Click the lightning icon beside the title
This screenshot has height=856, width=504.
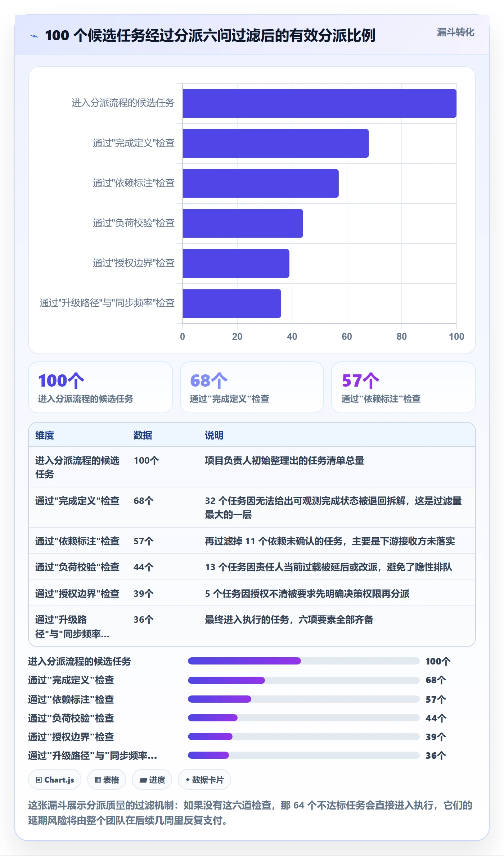point(34,36)
